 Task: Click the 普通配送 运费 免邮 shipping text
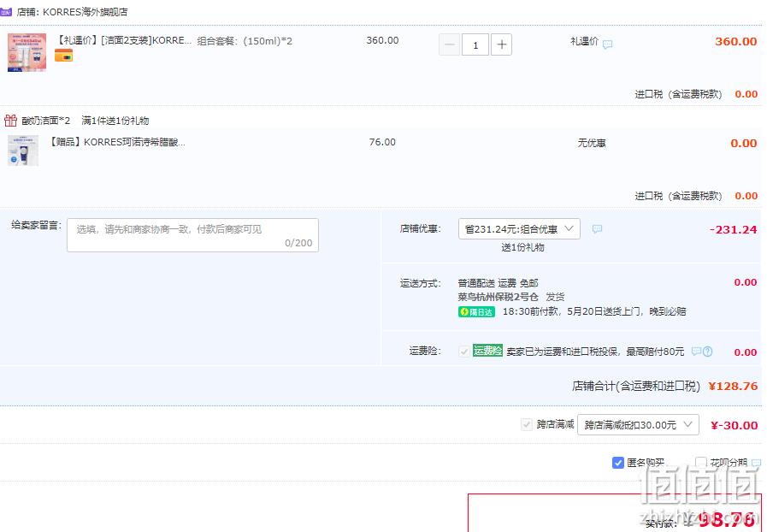(x=498, y=283)
